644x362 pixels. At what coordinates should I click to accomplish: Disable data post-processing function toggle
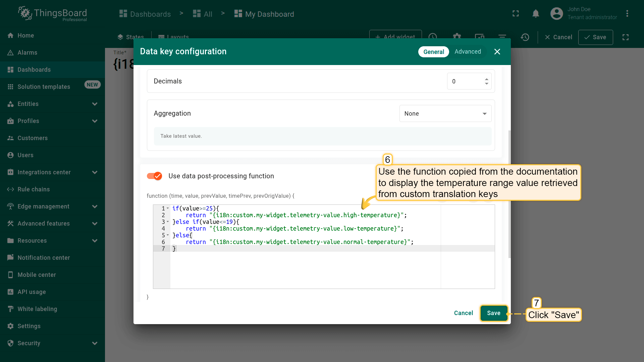point(155,176)
